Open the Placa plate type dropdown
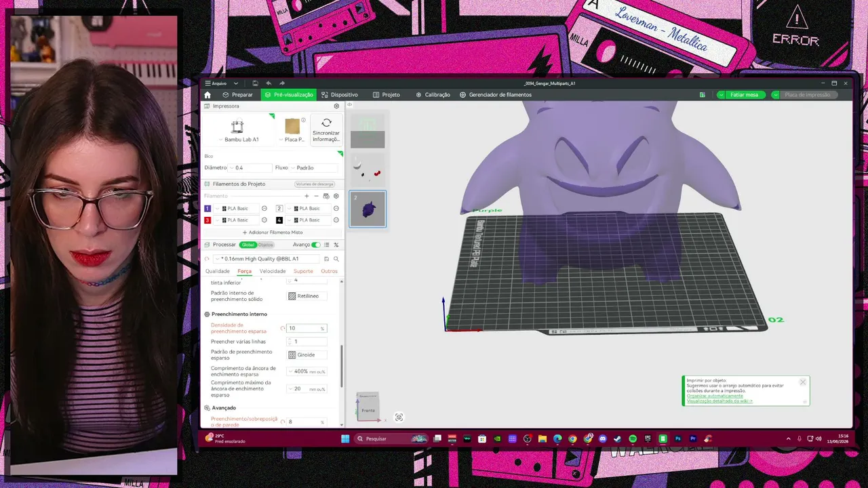The width and height of the screenshot is (868, 488). (293, 140)
